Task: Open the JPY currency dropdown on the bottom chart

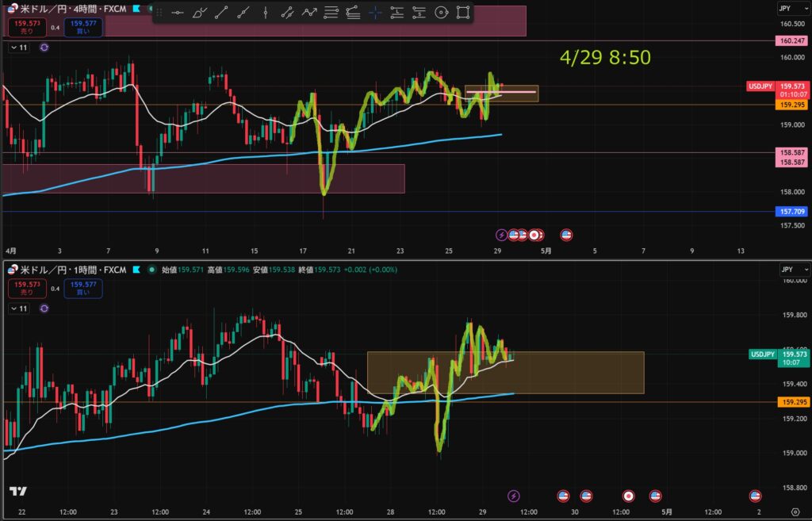Action: pos(794,270)
